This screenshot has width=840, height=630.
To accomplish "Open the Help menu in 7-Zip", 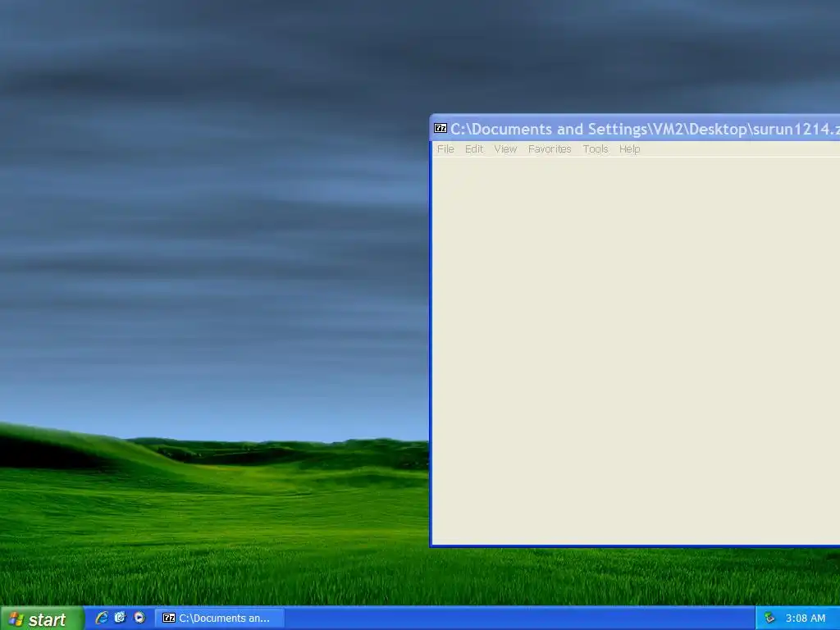I will click(x=629, y=149).
